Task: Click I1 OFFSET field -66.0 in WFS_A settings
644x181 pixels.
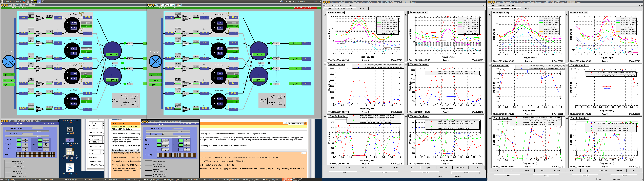Action: pos(31,16)
